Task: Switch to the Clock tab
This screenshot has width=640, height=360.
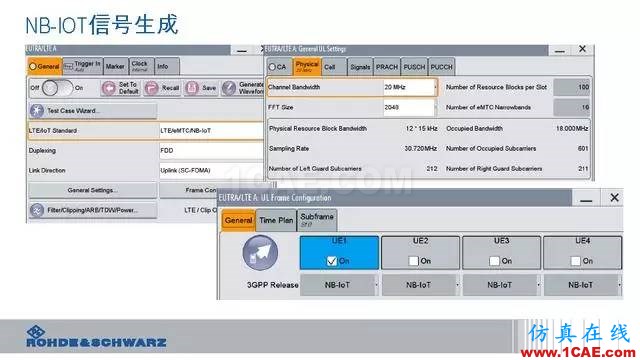Action: [x=141, y=66]
